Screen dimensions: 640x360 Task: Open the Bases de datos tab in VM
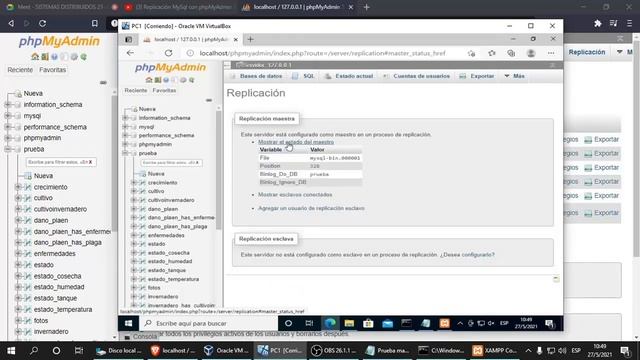click(x=257, y=76)
